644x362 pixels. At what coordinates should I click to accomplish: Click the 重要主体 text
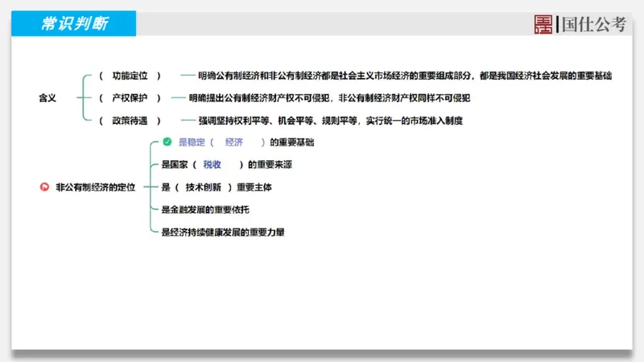pos(254,187)
